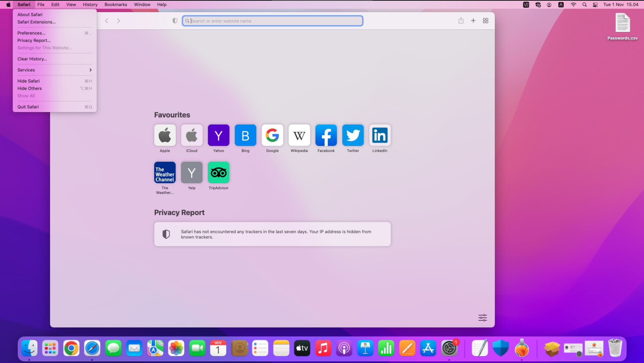Screen dimensions: 644x363
Task: Open the Apple logo menu
Action: tap(8, 4)
